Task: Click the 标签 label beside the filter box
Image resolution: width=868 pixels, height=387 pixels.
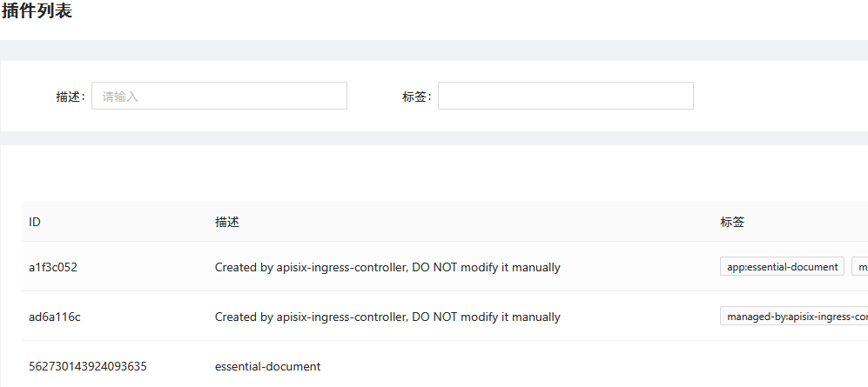Action: click(x=416, y=97)
